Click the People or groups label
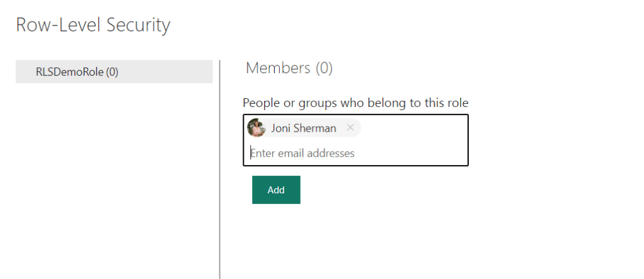644x279 pixels. tap(355, 103)
